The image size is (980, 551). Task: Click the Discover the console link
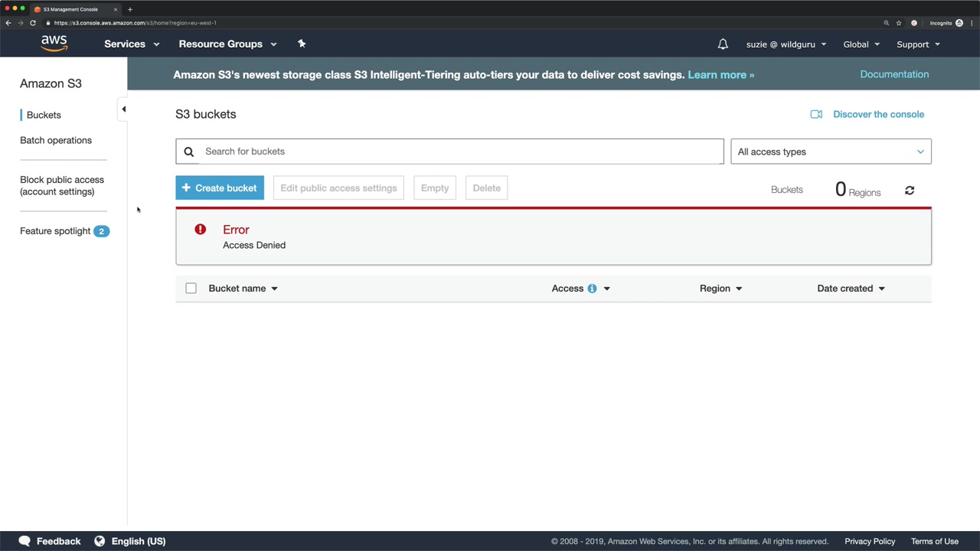tap(878, 114)
